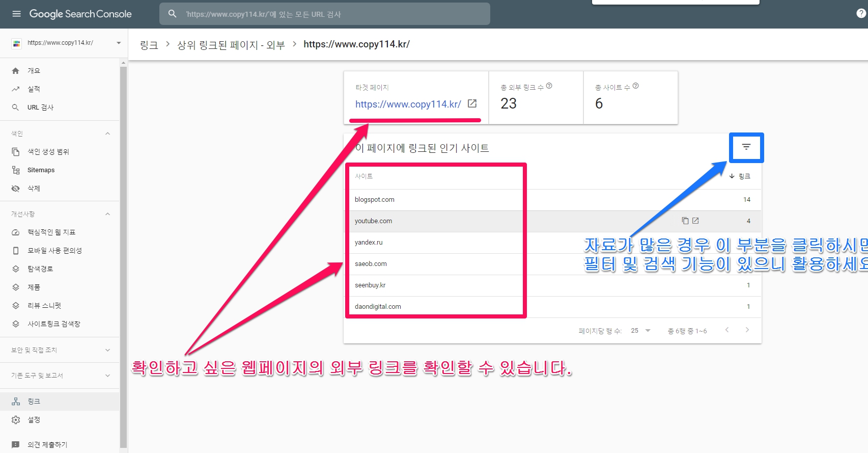Select the blogspot.com row

pos(552,200)
